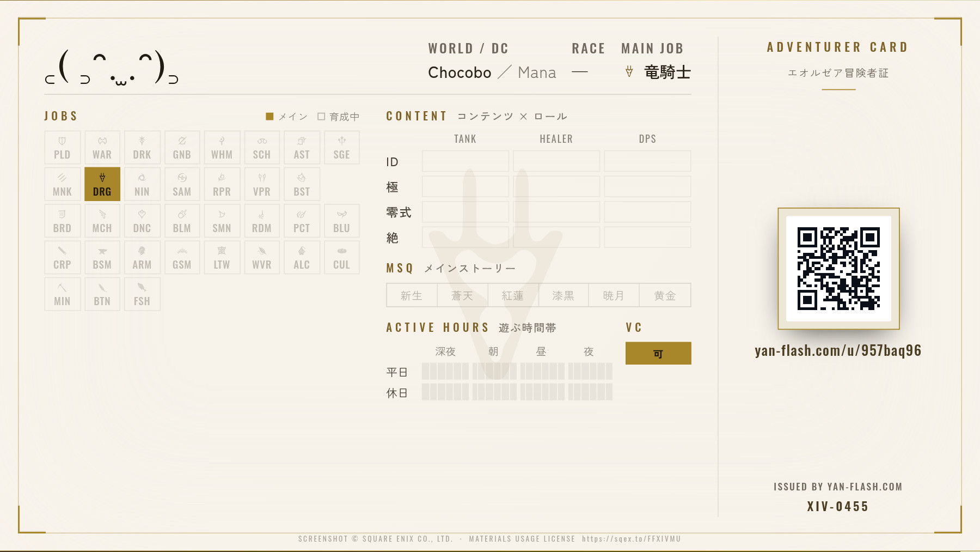
Task: Choose the NIN ninja job tile
Action: point(142,184)
